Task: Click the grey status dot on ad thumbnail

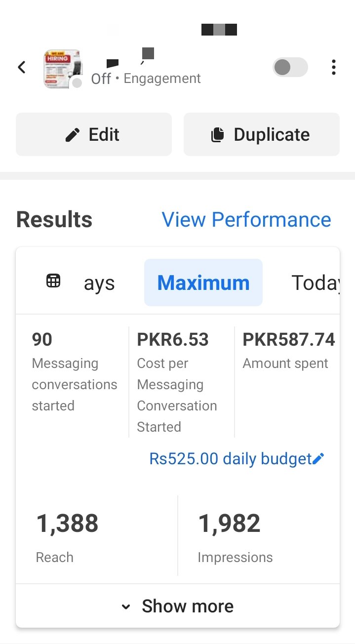Action: (x=77, y=83)
